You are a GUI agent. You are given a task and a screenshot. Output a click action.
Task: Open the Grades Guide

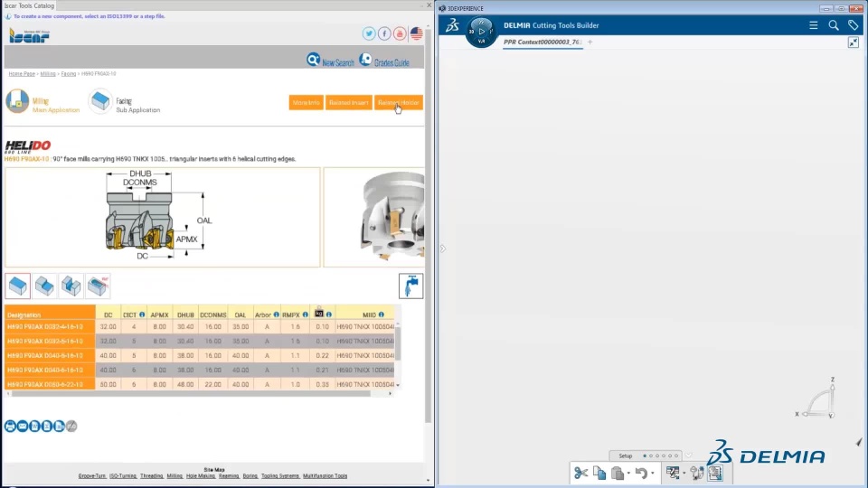click(x=384, y=61)
